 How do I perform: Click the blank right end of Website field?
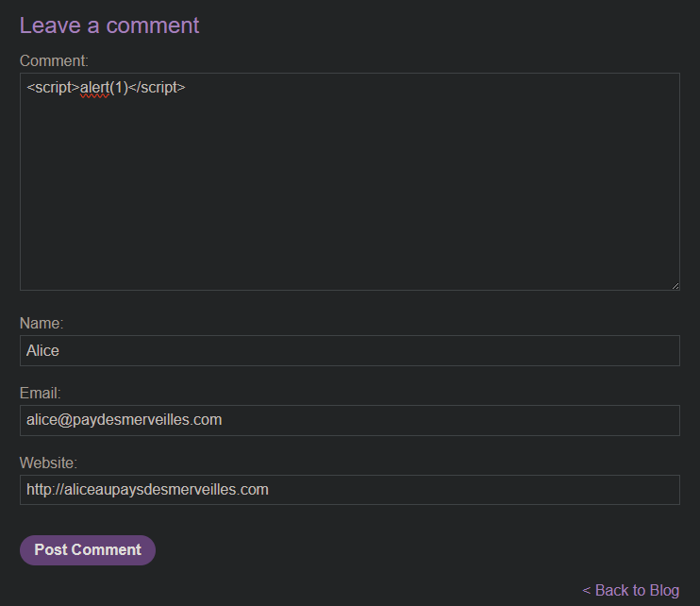pyautogui.click(x=566, y=490)
